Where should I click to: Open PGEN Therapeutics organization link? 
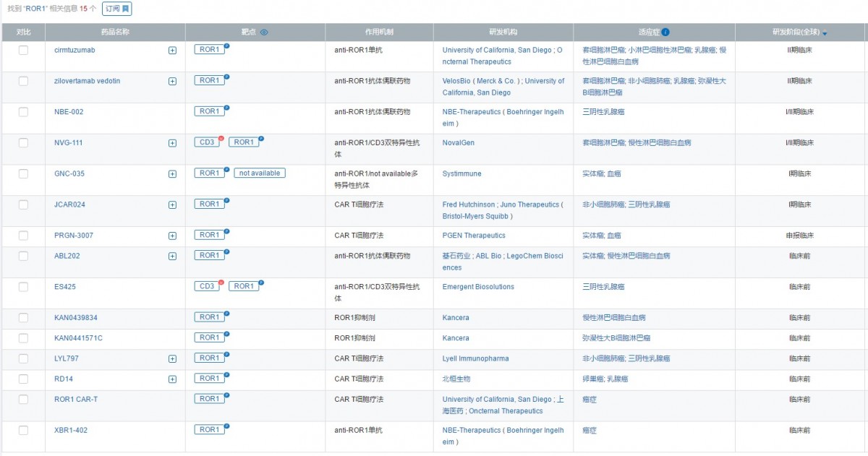click(474, 236)
